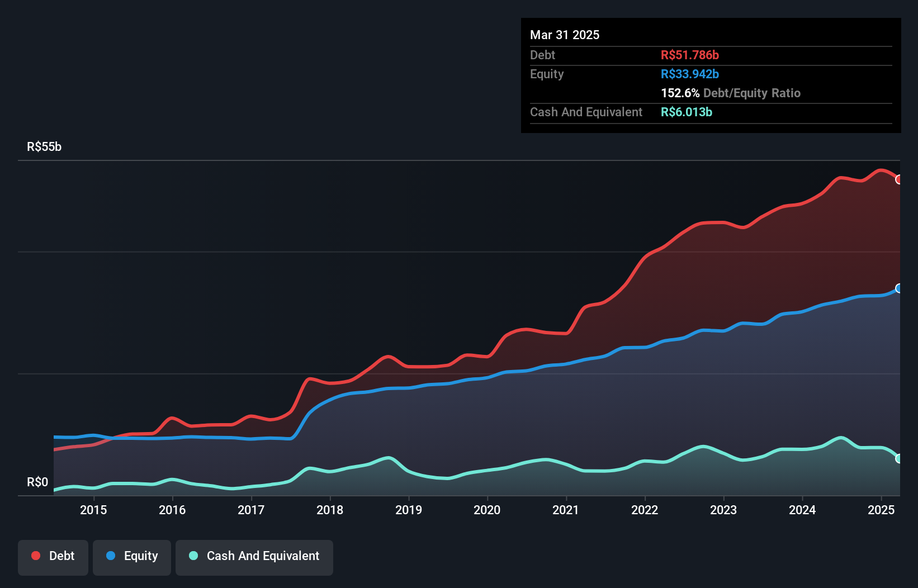Click the 152.6% Debt/Equity Ratio text

731,93
